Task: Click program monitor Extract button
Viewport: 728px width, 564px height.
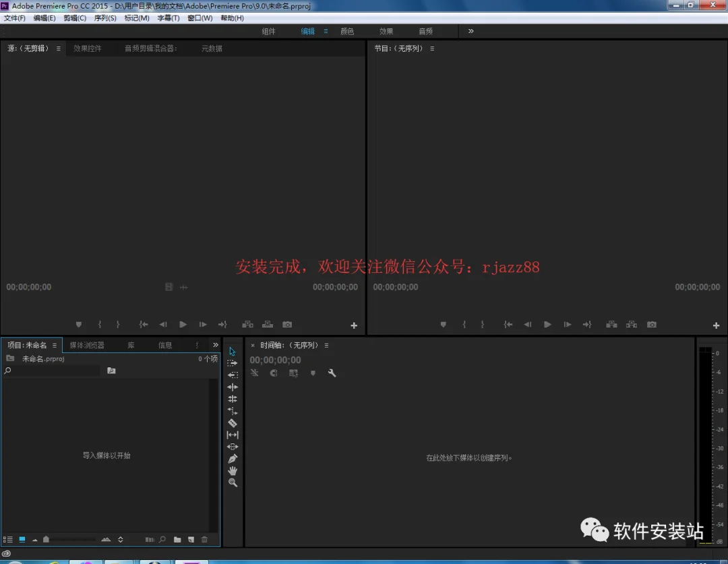Action: [632, 325]
